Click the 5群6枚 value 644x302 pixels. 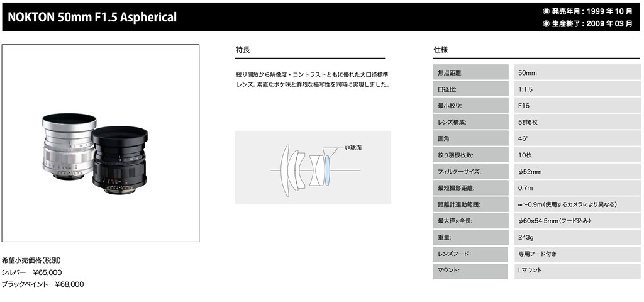pos(528,122)
